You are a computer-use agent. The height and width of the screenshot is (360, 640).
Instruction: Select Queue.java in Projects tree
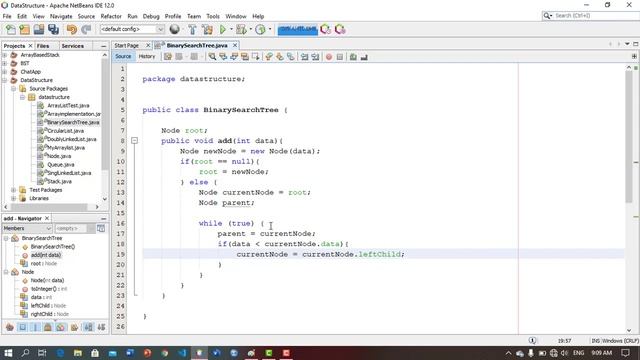[x=61, y=164]
